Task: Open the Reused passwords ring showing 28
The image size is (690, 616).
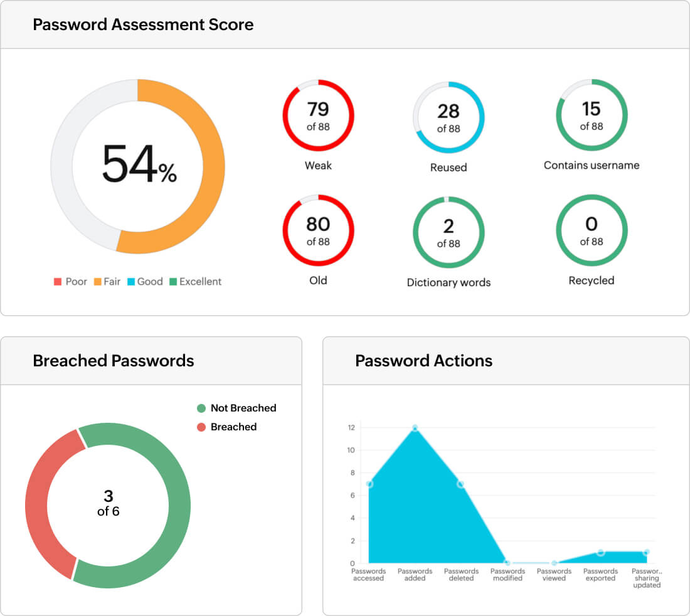Action: click(449, 117)
